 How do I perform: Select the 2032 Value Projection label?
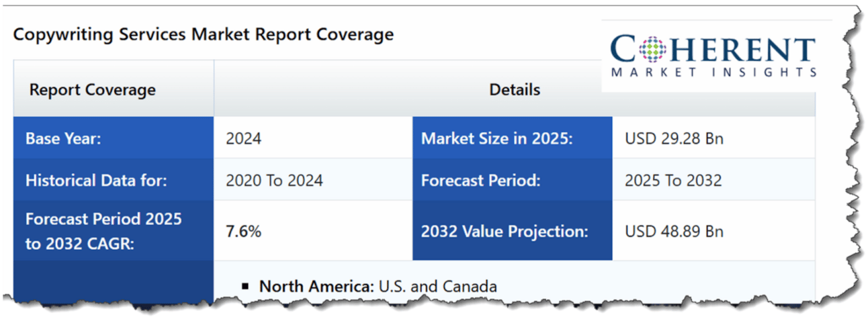click(513, 231)
